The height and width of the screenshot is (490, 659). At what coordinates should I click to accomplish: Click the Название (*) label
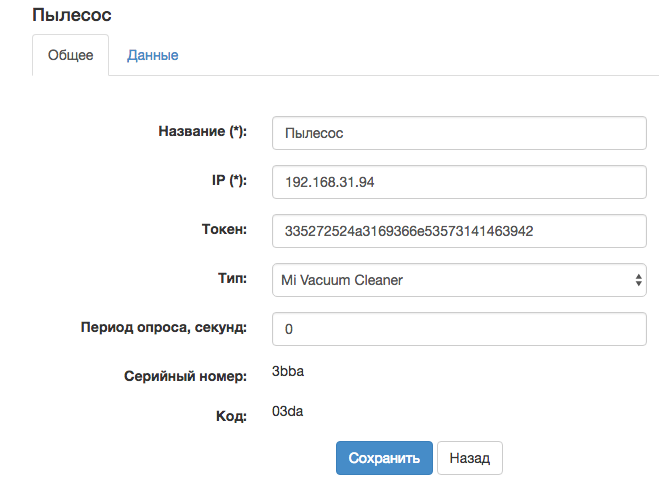[x=202, y=131]
